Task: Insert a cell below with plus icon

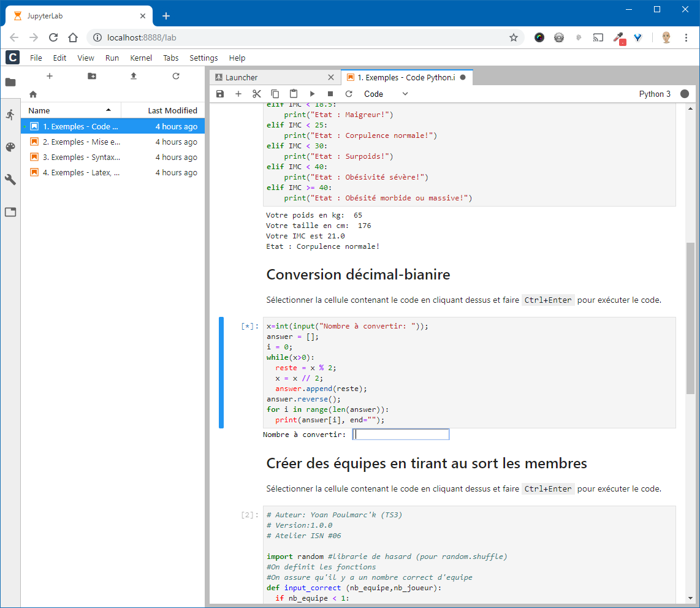Action: 238,94
